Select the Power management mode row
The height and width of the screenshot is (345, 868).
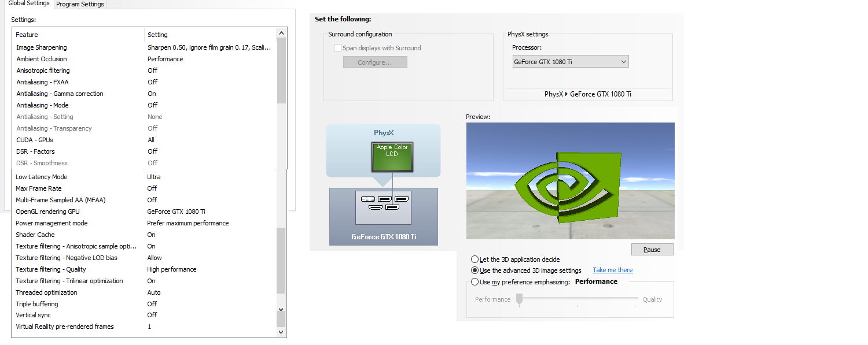point(144,223)
